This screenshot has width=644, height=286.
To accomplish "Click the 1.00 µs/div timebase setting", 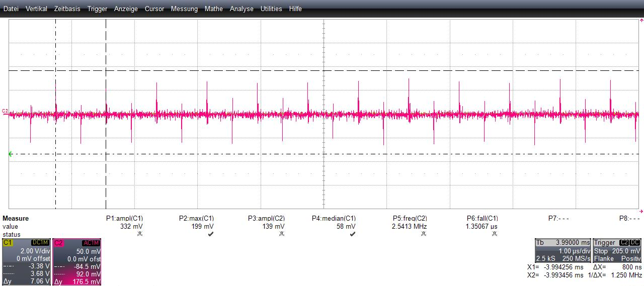I will click(x=574, y=251).
